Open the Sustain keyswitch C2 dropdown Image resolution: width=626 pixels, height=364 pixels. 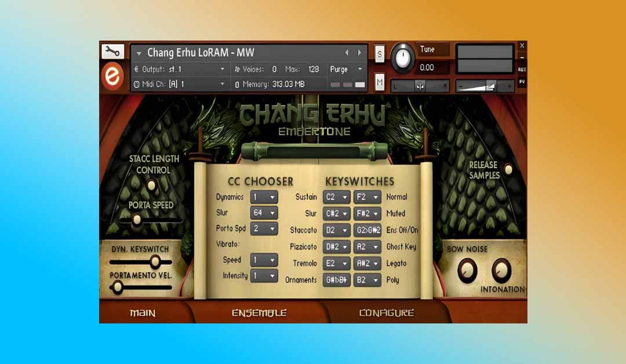[336, 196]
